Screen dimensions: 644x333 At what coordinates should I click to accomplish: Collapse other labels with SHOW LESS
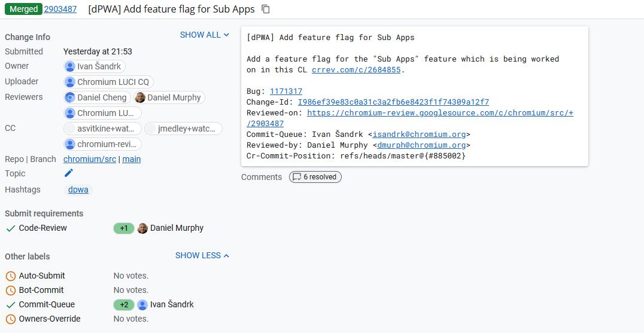(x=202, y=256)
